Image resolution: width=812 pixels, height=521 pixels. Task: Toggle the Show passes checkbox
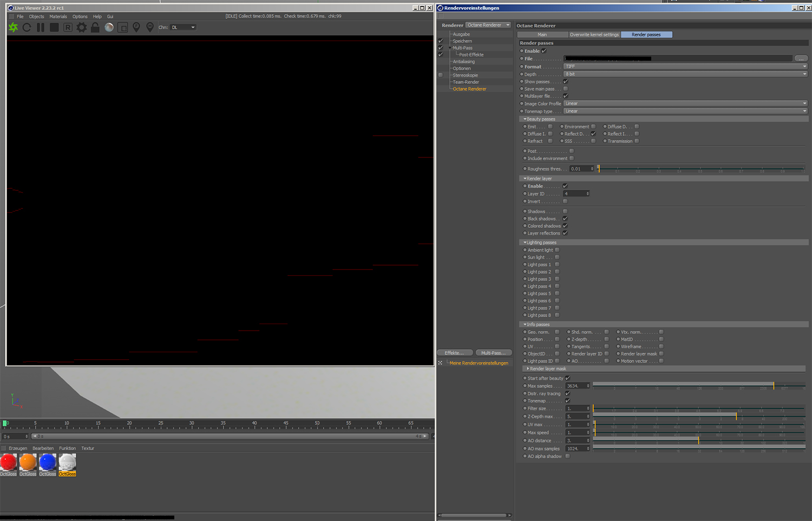[x=566, y=82]
